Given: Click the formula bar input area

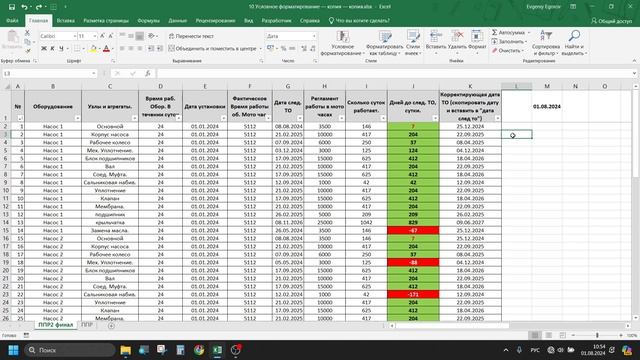Looking at the screenshot, I should coord(394,73).
